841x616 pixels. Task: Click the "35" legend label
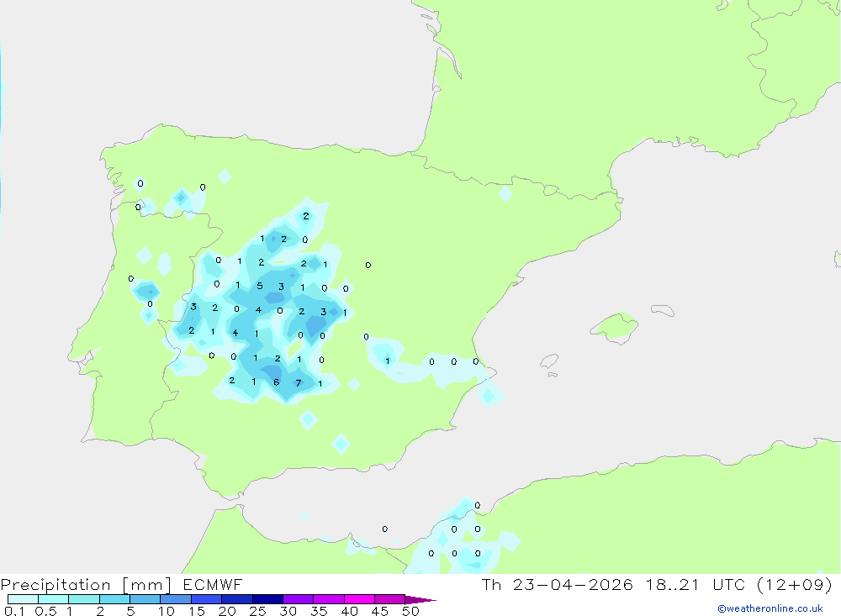[x=319, y=611]
